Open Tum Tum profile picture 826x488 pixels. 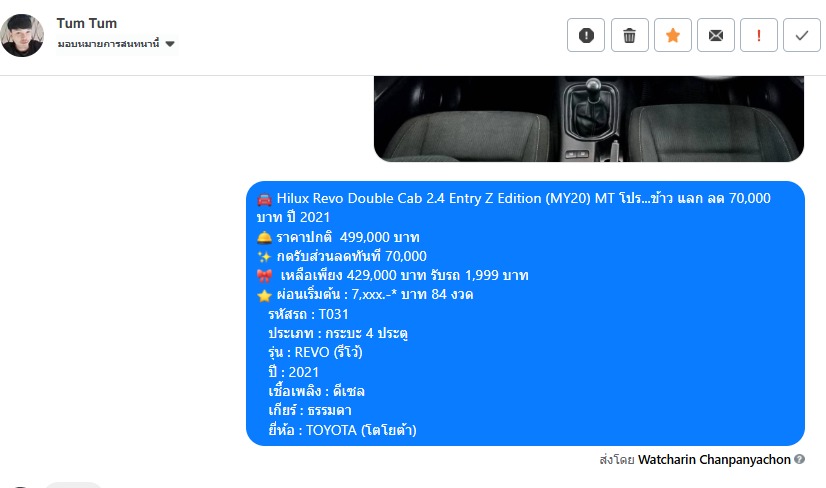click(x=22, y=35)
